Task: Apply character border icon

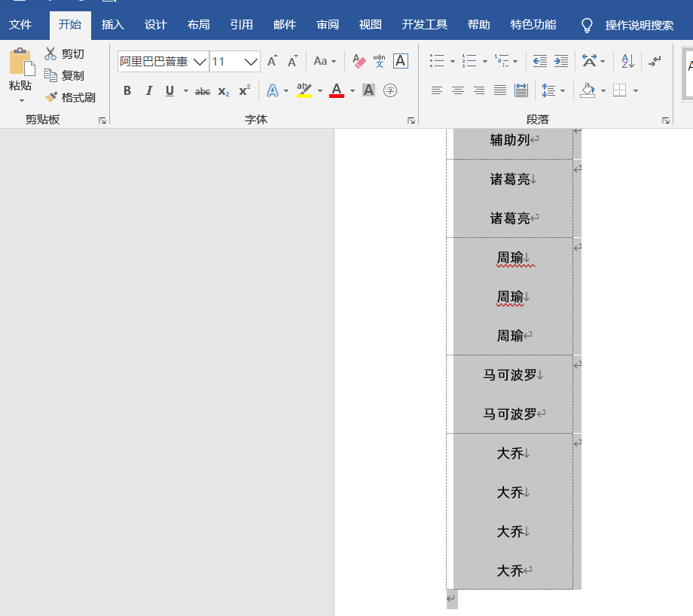Action: click(401, 61)
